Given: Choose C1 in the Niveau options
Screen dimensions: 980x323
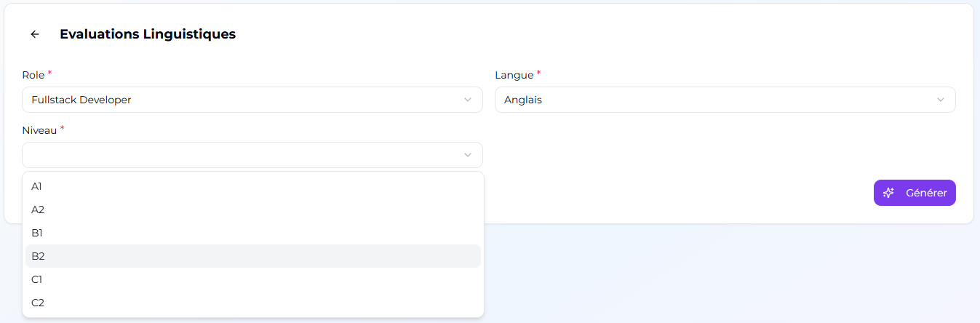Looking at the screenshot, I should (253, 279).
